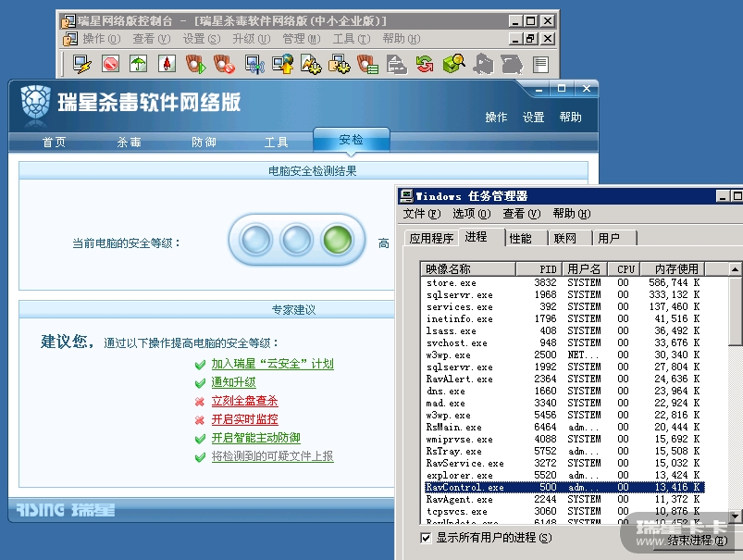The height and width of the screenshot is (560, 743).
Task: Click the lined document icon ending the toolbar
Action: click(x=540, y=65)
